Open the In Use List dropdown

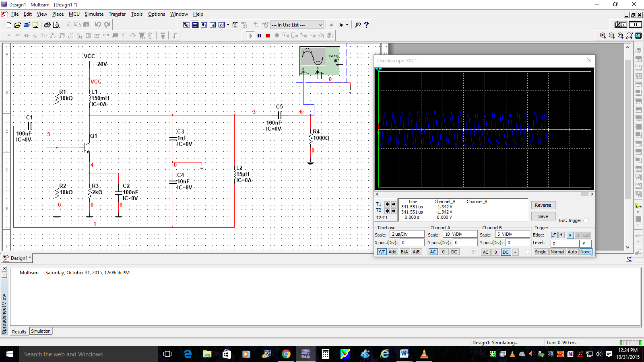coord(320,25)
